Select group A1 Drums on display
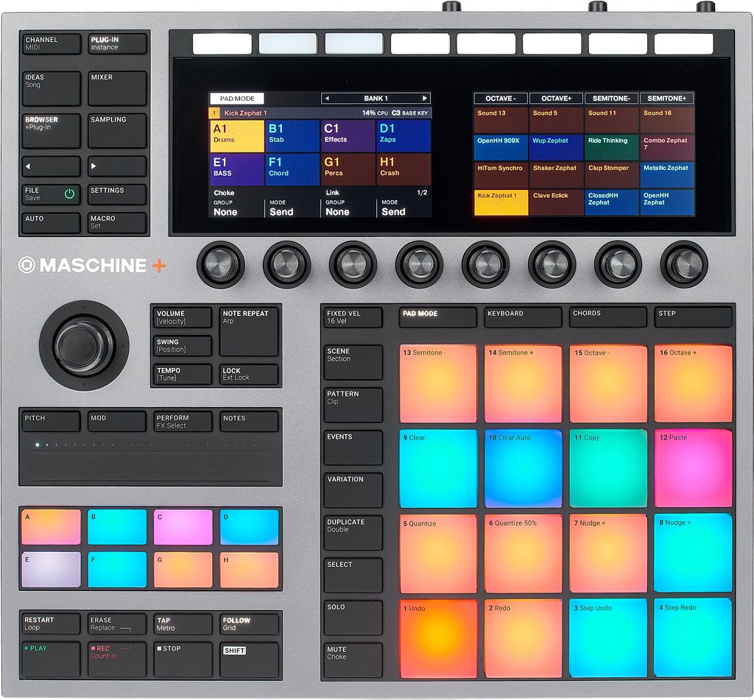The image size is (754, 700). tap(236, 136)
